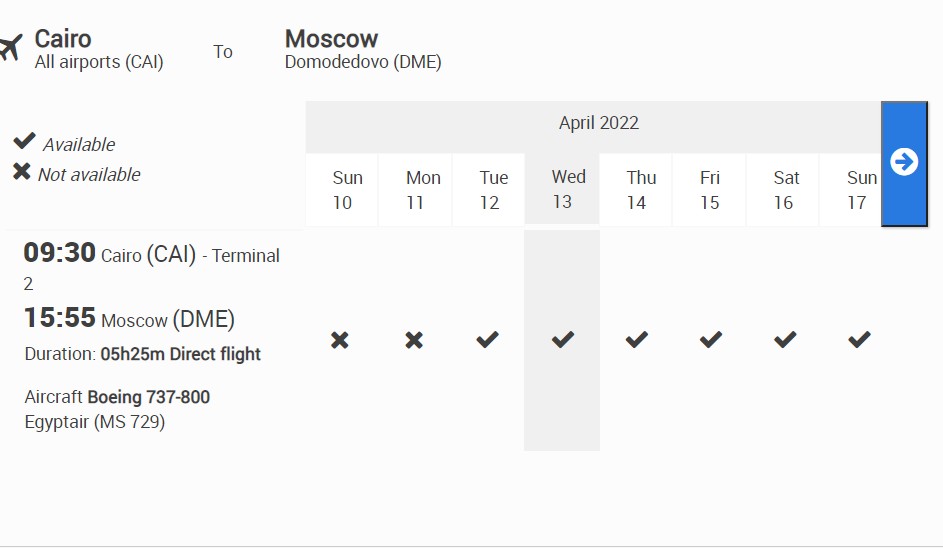
Task: Click the Moscow destination heading
Action: click(331, 39)
